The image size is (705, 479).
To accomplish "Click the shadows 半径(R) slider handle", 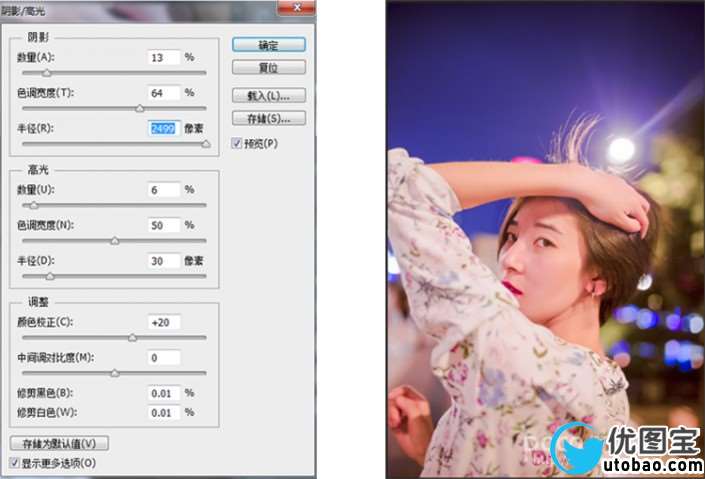I will (x=206, y=144).
